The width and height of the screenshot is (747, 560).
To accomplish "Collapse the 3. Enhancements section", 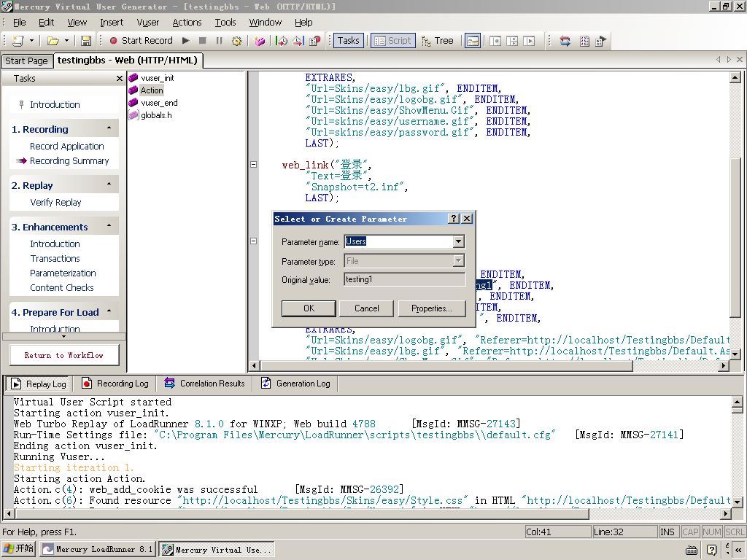I will (109, 226).
